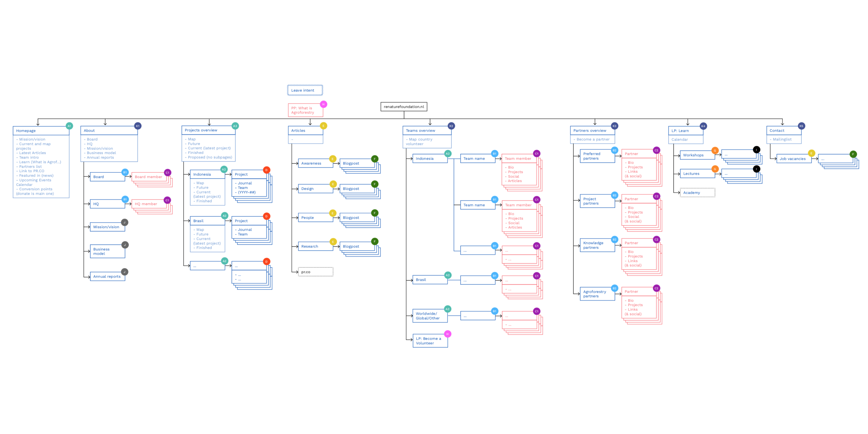Select the Brasil box under Teams overview
Image resolution: width=868 pixels, height=434 pixels.
coord(430,280)
